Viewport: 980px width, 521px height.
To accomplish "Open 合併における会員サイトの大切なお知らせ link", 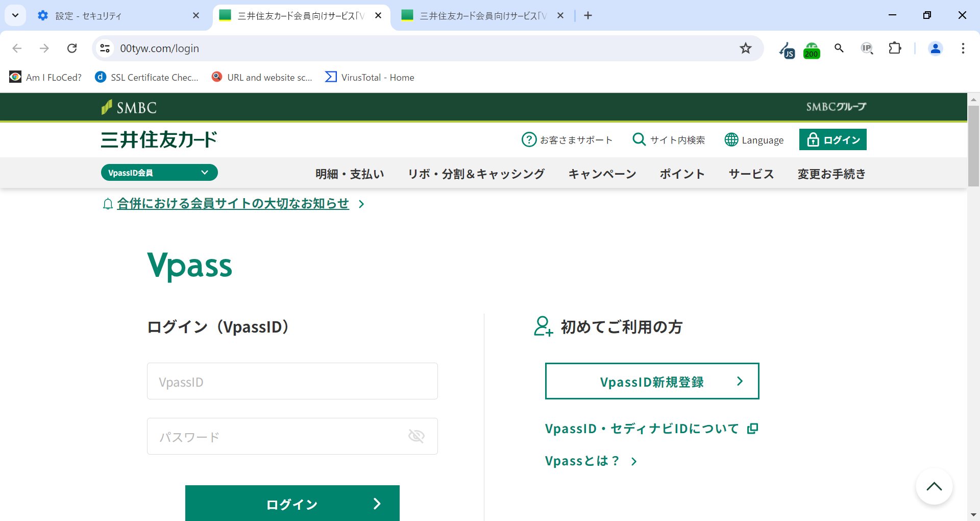I will [x=233, y=203].
